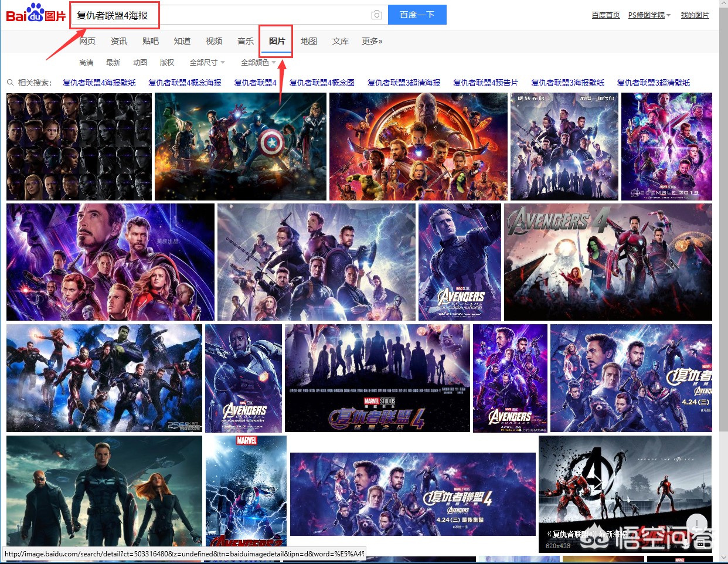
Task: Expand the 更多» menu
Action: click(372, 41)
